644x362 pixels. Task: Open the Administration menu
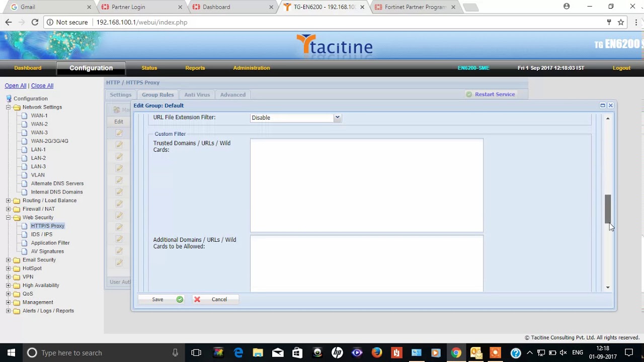(252, 68)
